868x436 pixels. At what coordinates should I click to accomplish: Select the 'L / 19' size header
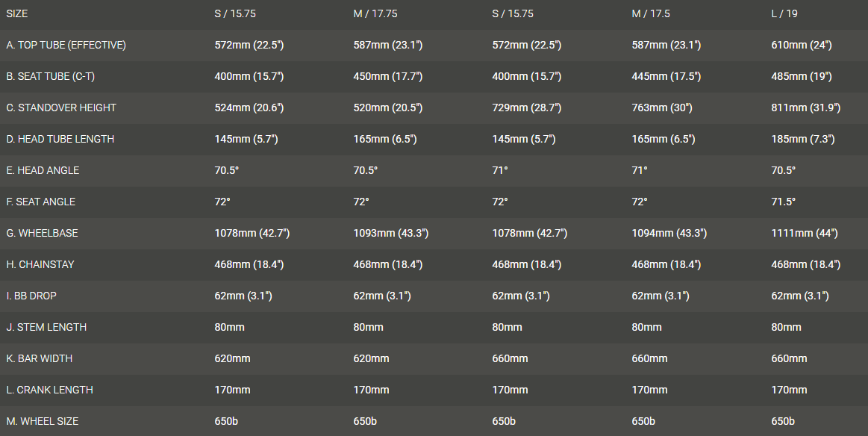pos(784,14)
